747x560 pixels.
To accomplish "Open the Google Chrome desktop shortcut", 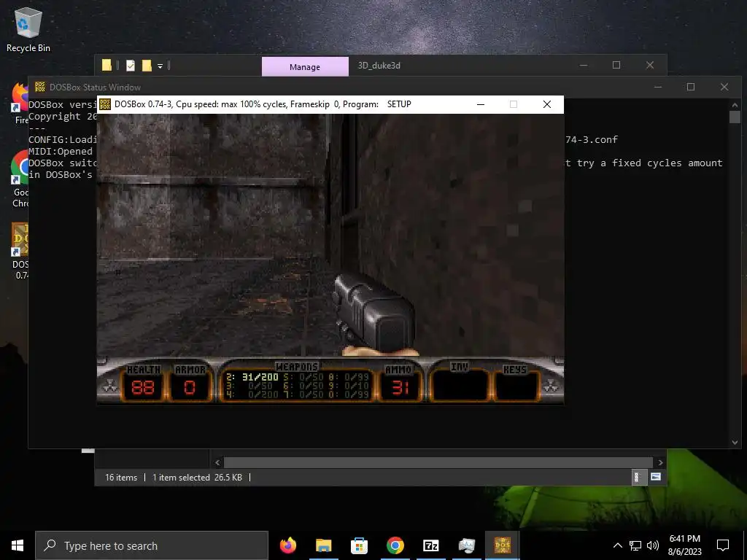I will [x=20, y=179].
